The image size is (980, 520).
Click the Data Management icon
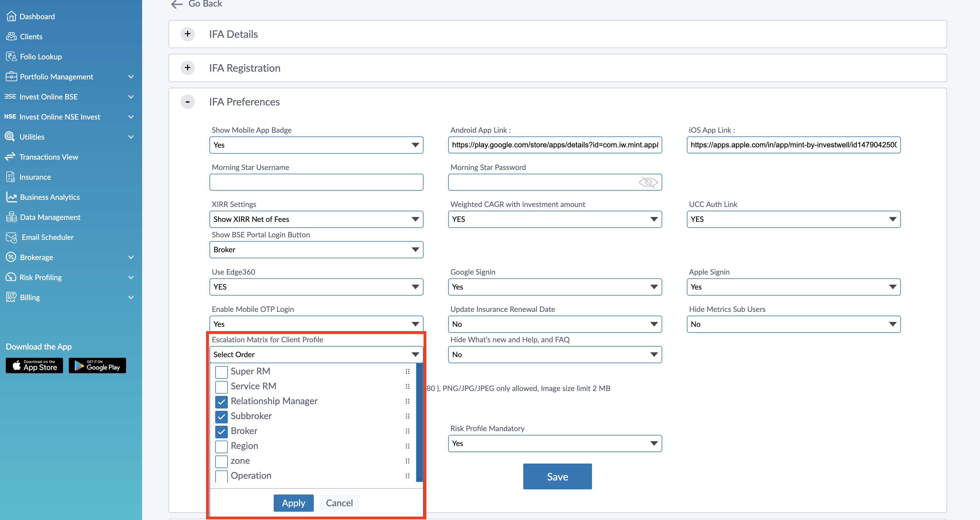click(11, 217)
